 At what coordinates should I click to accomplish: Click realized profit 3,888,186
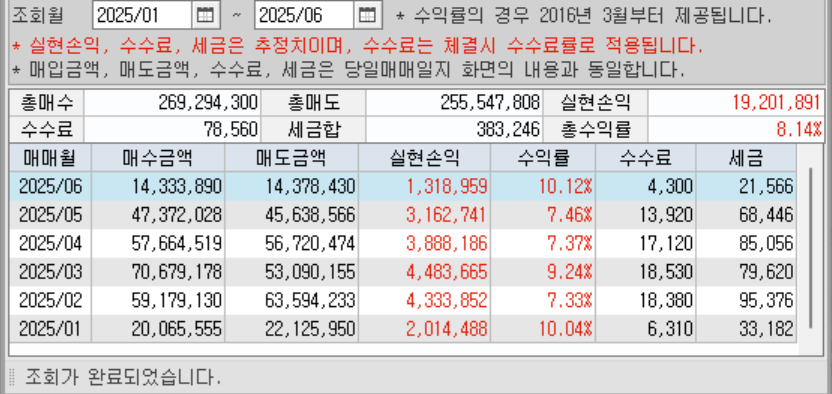447,243
